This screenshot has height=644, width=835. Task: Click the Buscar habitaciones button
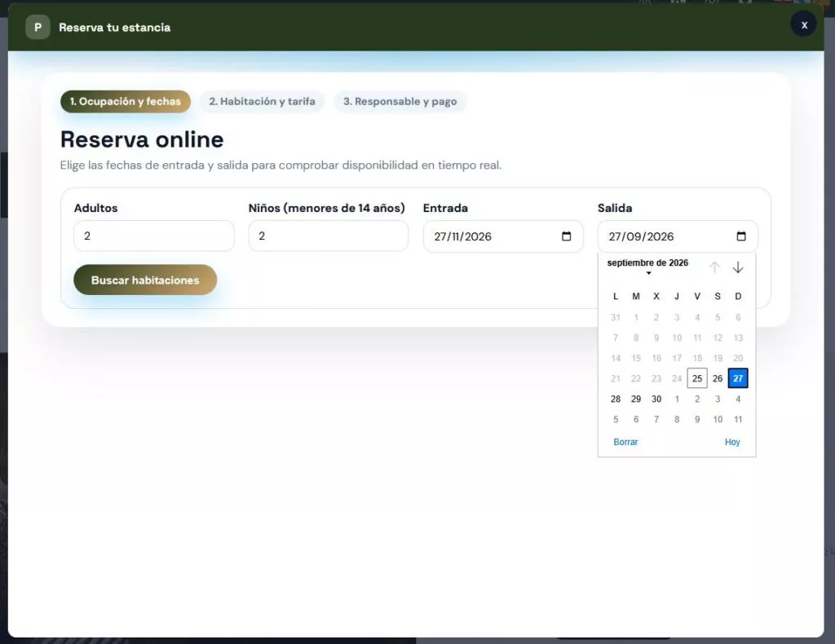pyautogui.click(x=145, y=280)
